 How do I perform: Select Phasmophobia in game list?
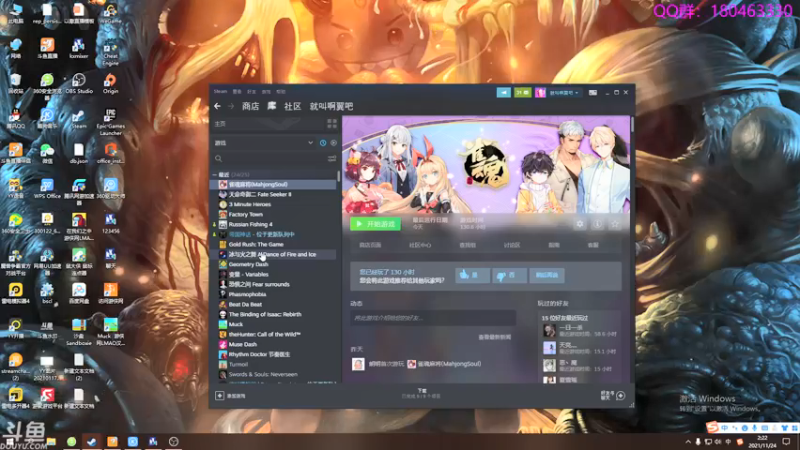tap(273, 294)
